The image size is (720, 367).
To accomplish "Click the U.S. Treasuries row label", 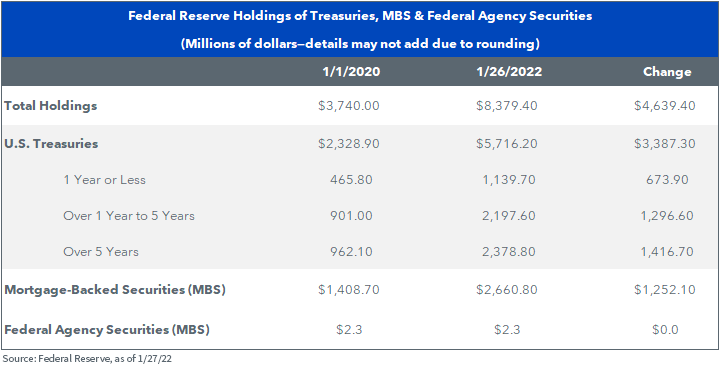I will coord(51,144).
